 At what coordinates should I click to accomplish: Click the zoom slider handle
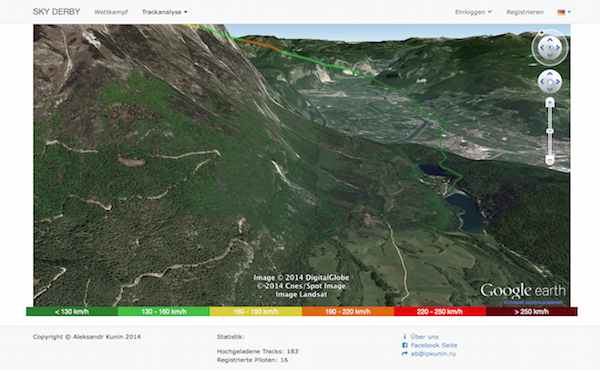click(x=550, y=131)
